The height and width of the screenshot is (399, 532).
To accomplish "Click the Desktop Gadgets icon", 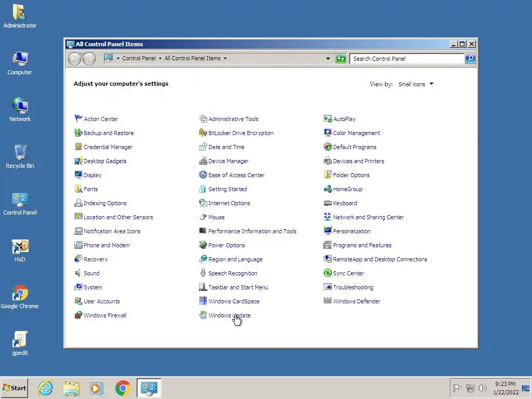I will point(78,161).
